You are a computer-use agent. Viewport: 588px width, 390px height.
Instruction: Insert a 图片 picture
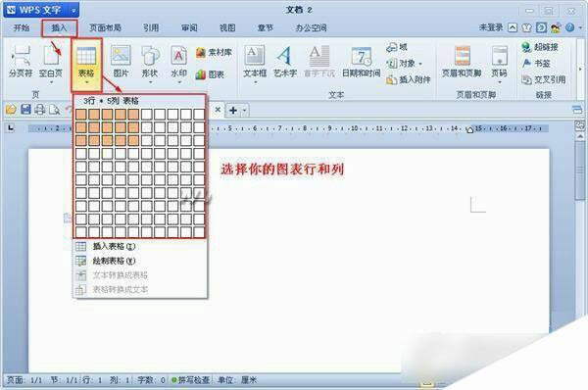tap(121, 61)
